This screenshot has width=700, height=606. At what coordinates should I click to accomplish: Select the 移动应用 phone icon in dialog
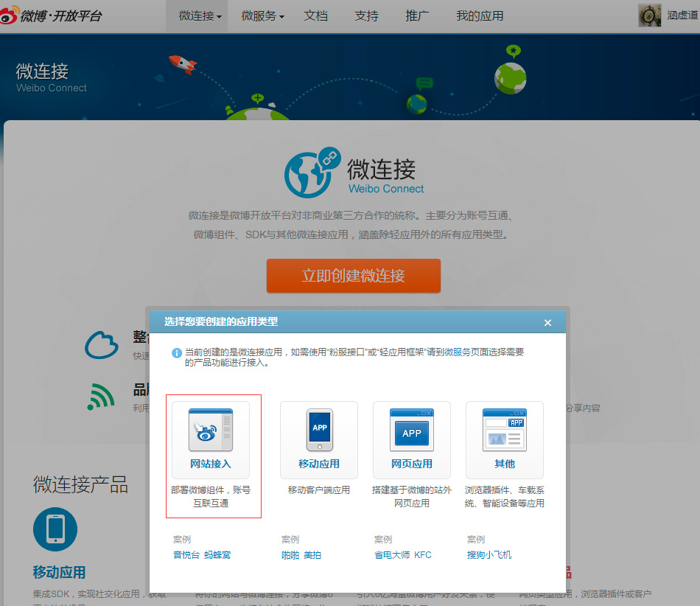320,430
